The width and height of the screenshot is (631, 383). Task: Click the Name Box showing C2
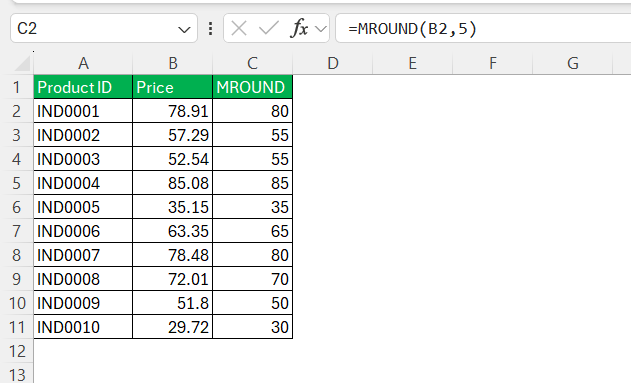click(x=104, y=28)
